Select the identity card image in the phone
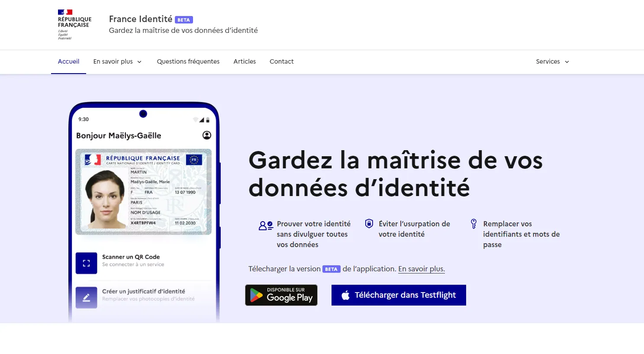 point(143,192)
